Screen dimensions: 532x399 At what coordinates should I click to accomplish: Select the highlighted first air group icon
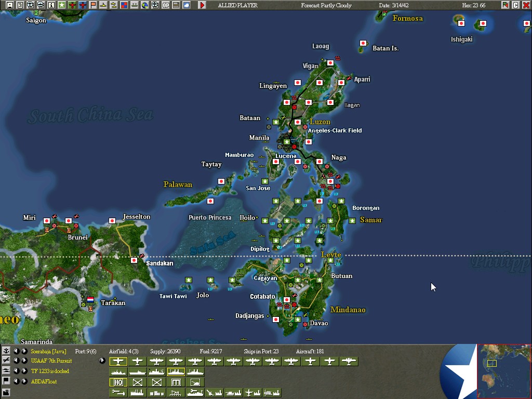coord(118,362)
